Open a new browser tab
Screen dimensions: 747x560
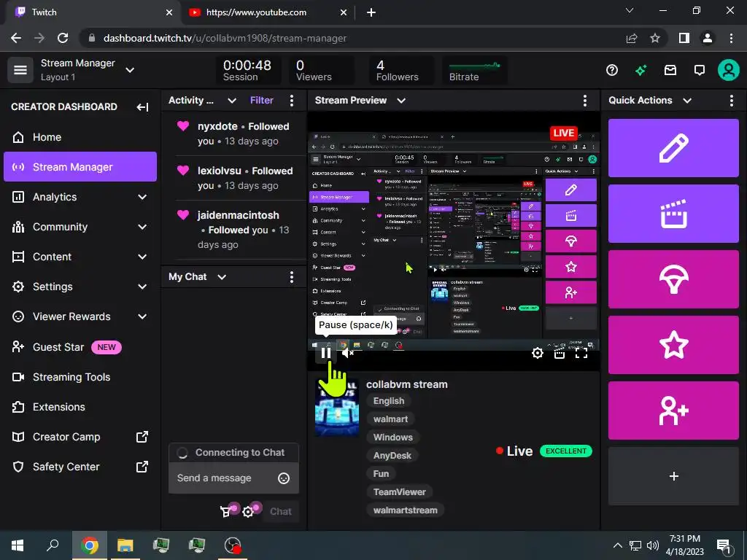[371, 12]
